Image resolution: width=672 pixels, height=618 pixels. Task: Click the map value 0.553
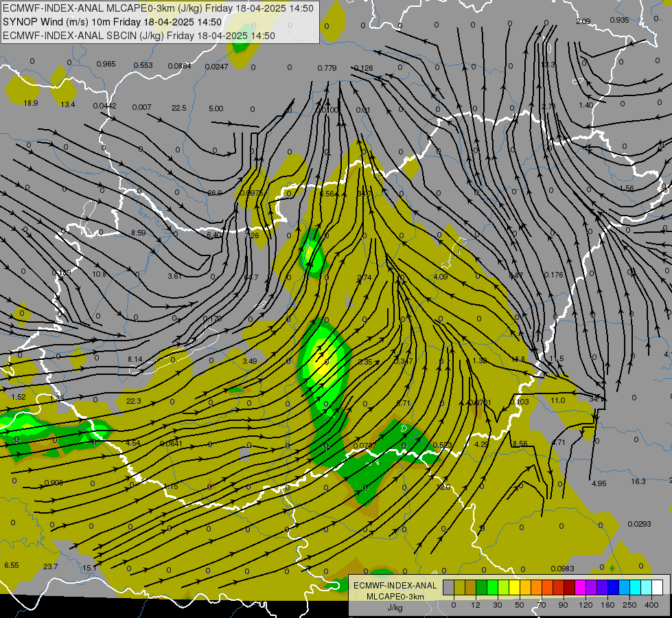[x=143, y=65]
